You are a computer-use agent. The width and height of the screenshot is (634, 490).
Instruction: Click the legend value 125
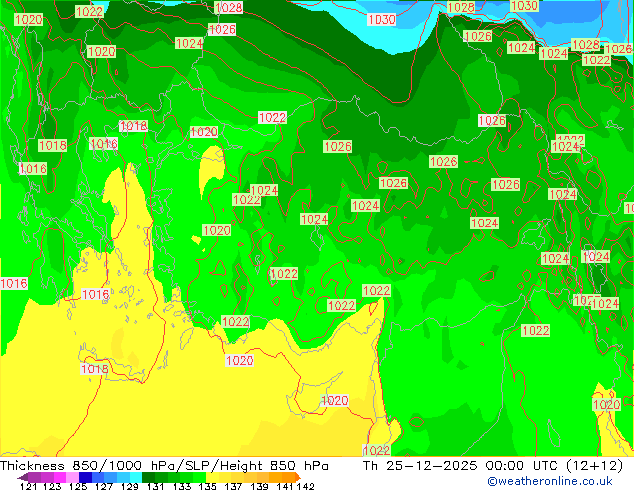tap(78, 486)
